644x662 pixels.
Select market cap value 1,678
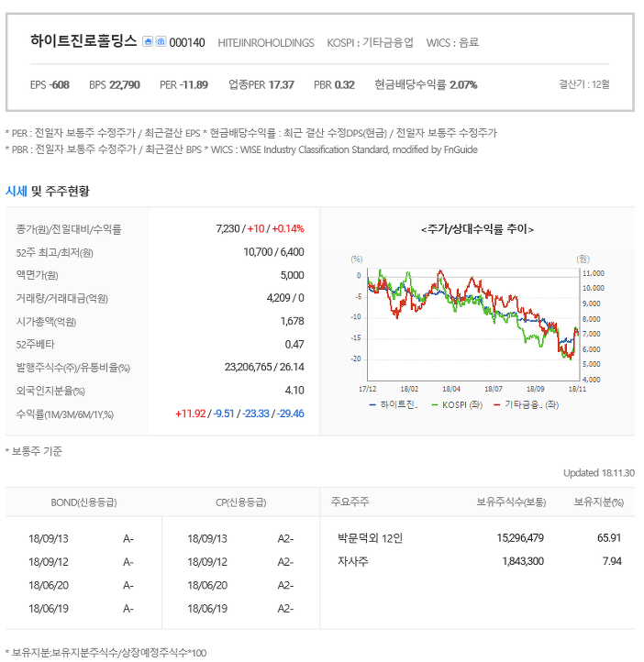pyautogui.click(x=293, y=321)
